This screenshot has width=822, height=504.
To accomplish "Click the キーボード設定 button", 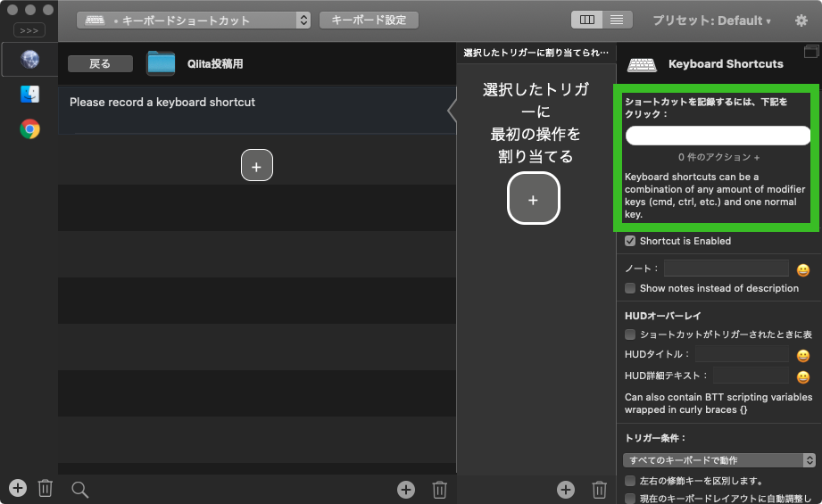I will pos(369,20).
